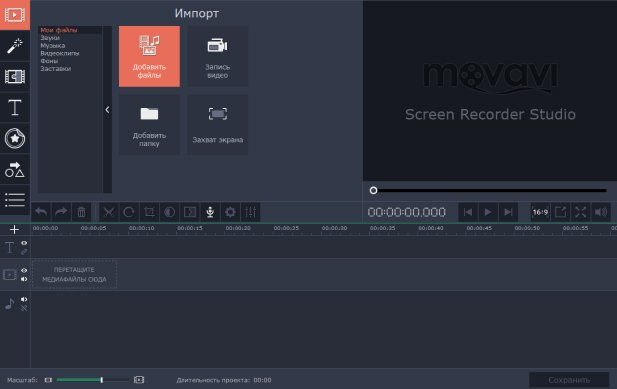Click 'Длительность проекта: 00:00' text
The height and width of the screenshot is (389, 617).
(224, 380)
